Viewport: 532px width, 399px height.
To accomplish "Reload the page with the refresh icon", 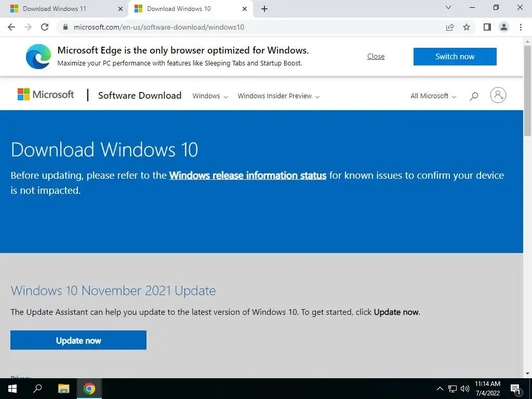I will point(45,27).
